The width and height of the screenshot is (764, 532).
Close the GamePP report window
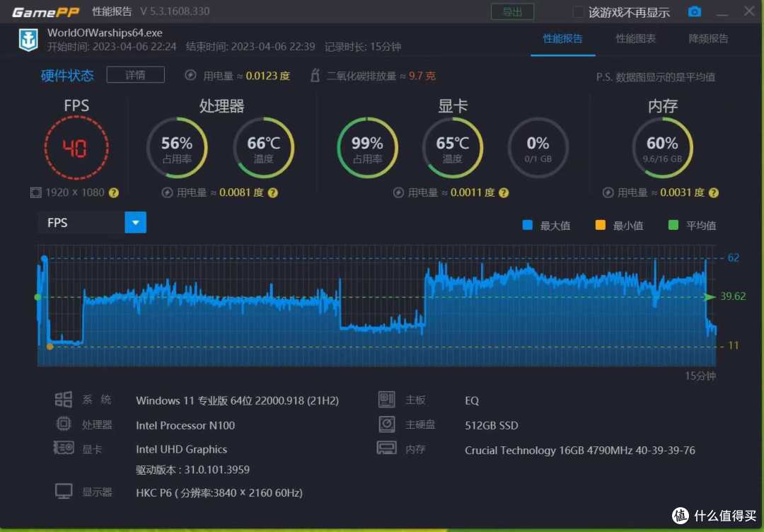(x=749, y=11)
